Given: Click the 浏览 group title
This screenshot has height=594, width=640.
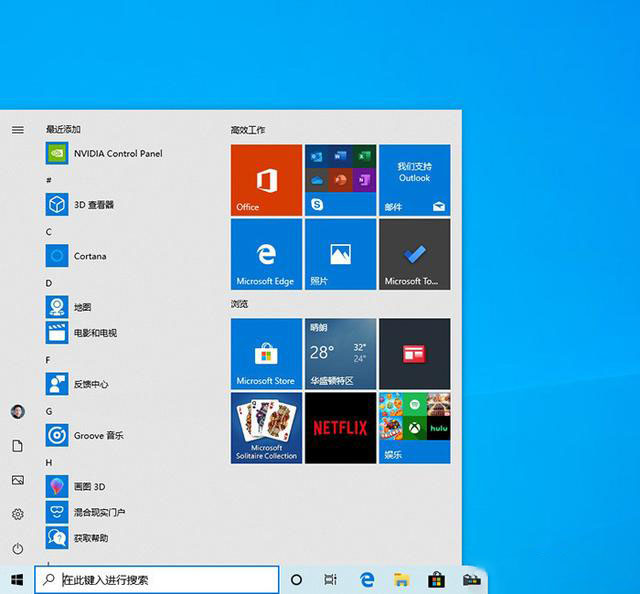Looking at the screenshot, I should [x=239, y=304].
